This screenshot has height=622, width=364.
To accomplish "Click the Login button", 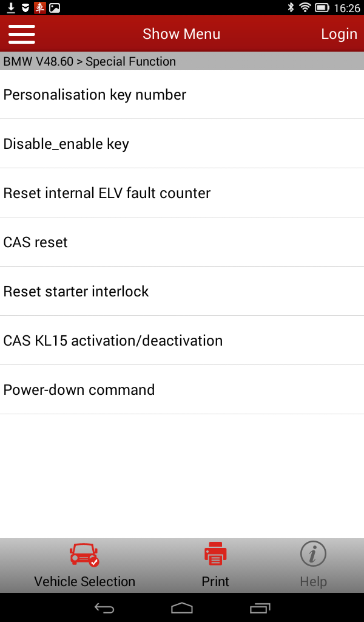I will click(339, 34).
